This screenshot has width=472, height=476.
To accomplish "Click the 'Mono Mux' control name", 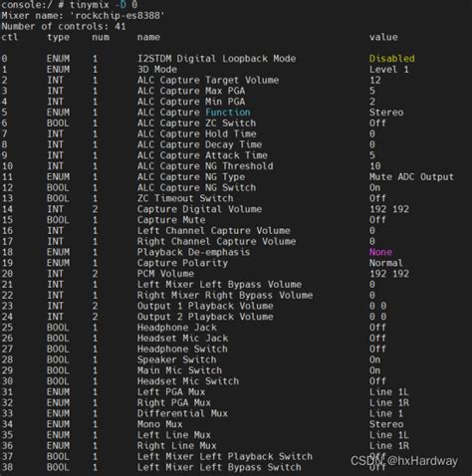I will pos(159,424).
